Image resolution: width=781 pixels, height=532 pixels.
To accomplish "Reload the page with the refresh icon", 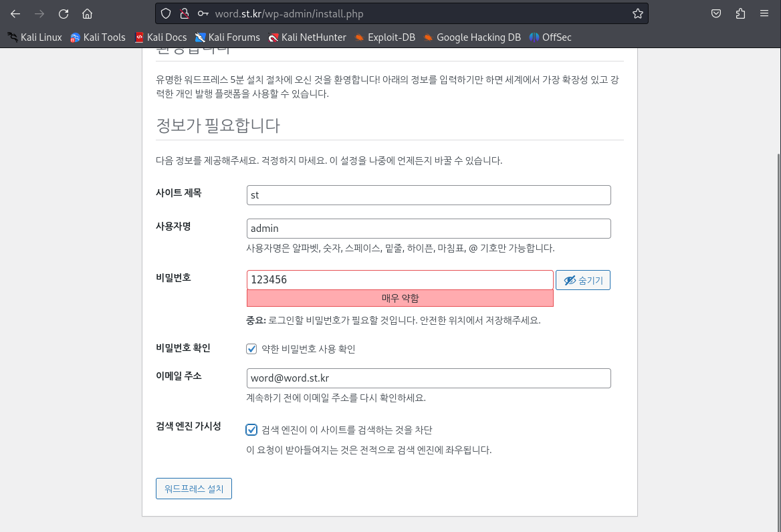I will coord(64,14).
